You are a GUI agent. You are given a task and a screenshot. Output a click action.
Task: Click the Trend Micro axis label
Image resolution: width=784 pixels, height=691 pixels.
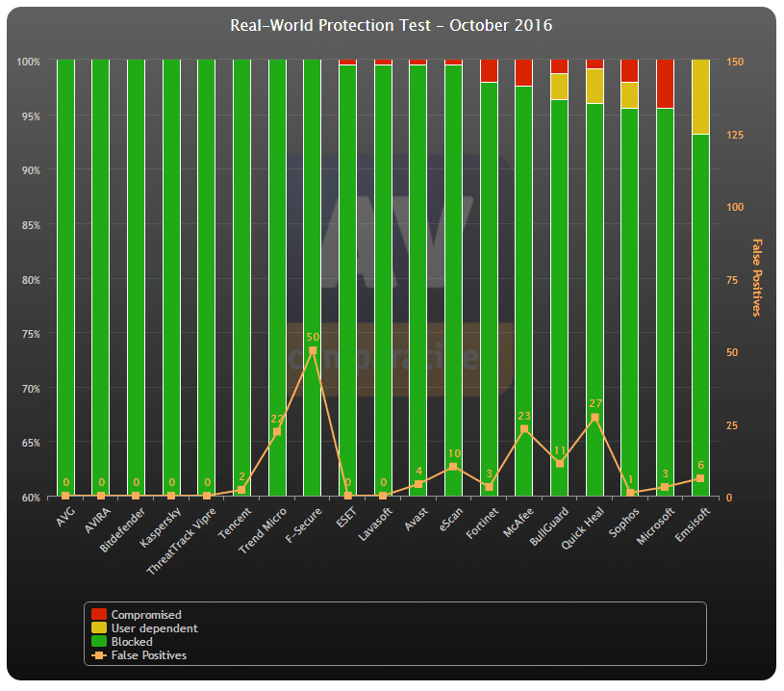coord(262,530)
